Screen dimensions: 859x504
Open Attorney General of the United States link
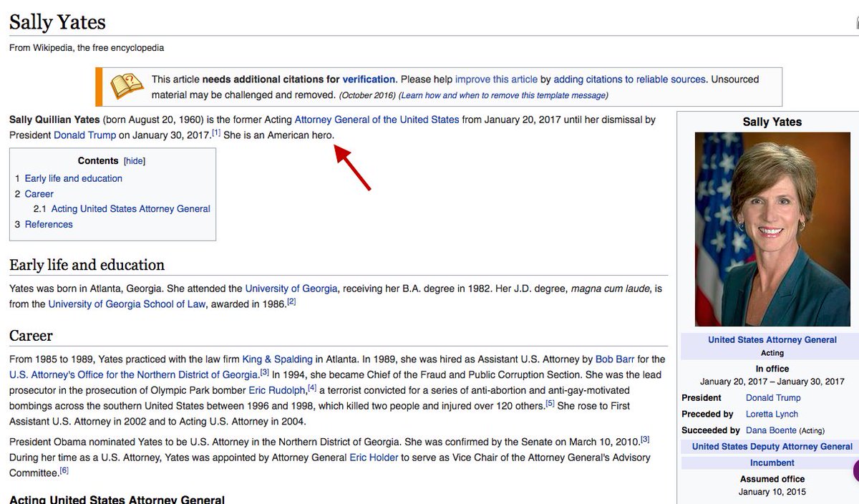[377, 120]
